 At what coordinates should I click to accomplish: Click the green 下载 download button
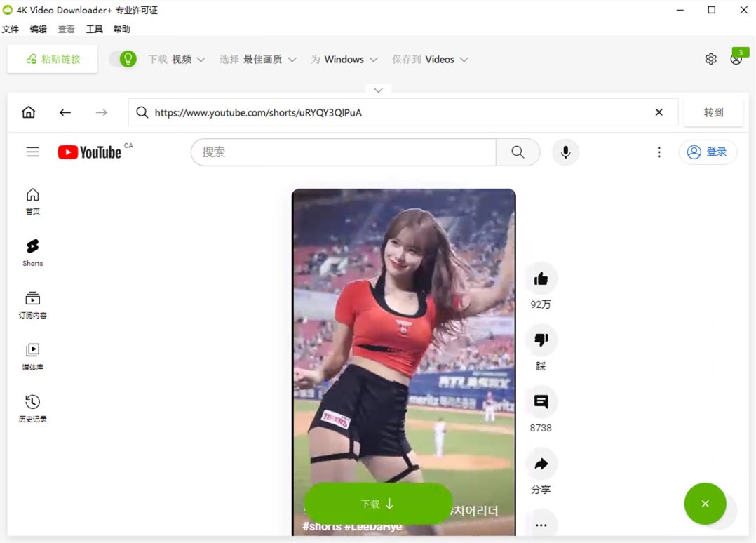(x=378, y=504)
